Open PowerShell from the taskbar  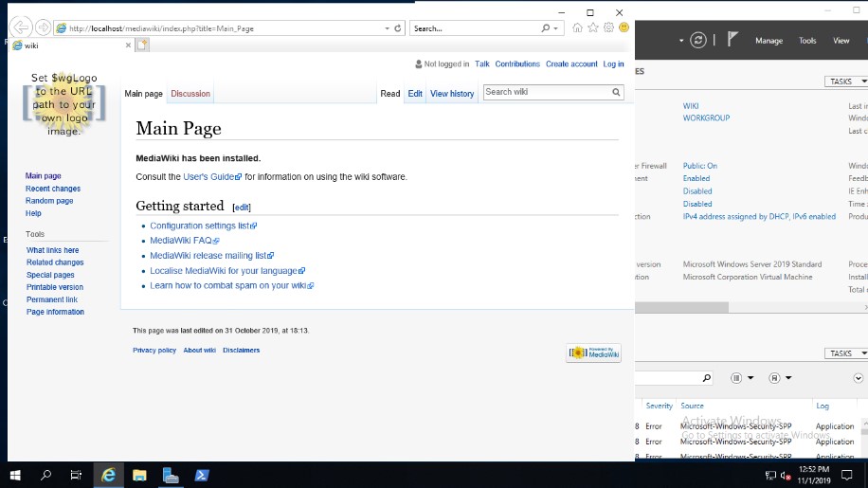pos(202,476)
